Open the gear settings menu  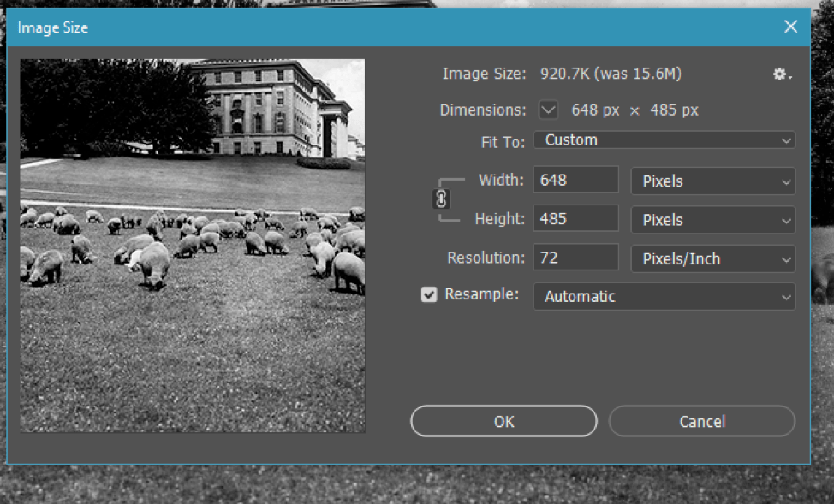click(783, 74)
